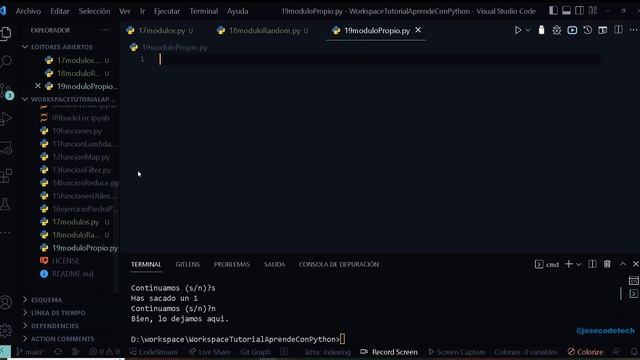Open the Run and Debug view
This screenshot has height=360, width=640.
point(6,119)
